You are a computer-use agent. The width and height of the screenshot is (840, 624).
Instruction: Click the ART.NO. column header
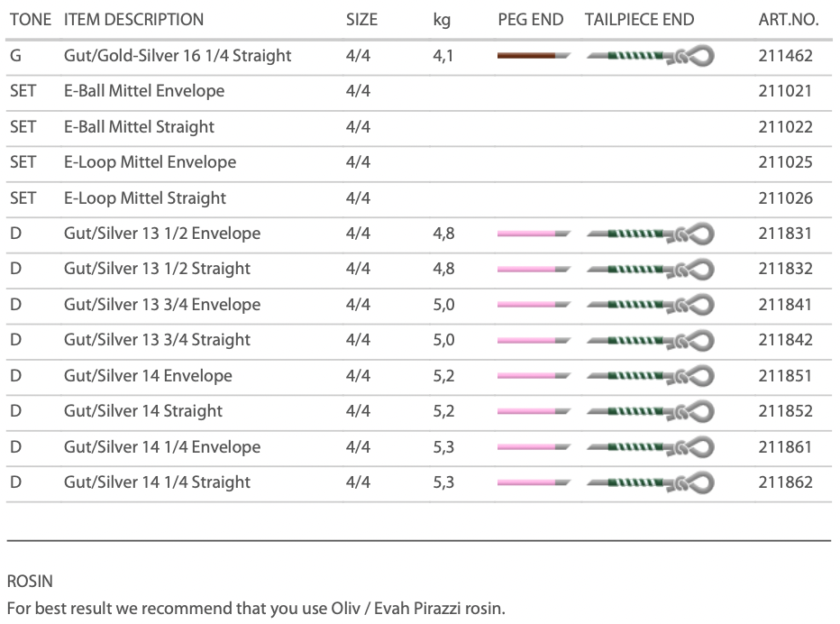tap(789, 19)
